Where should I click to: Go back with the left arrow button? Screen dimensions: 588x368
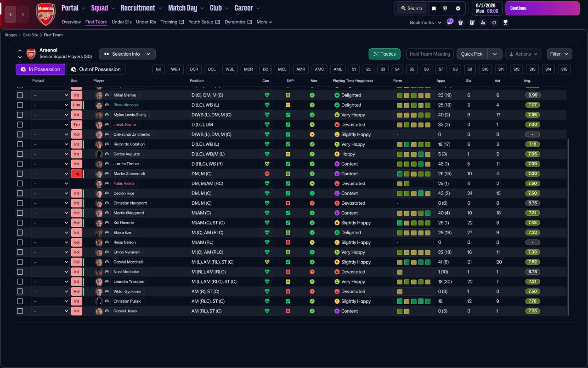coord(11,14)
